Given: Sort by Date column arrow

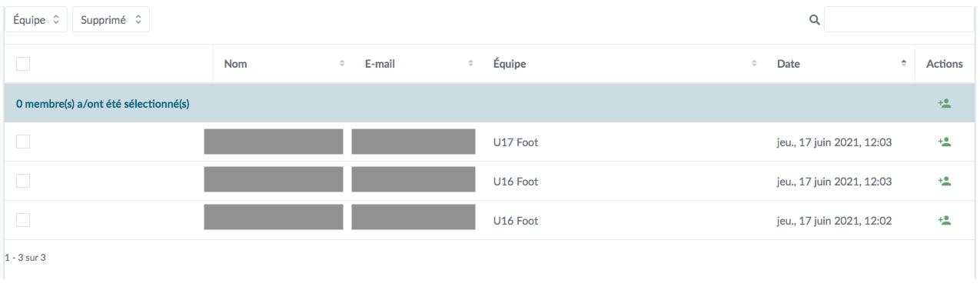Looking at the screenshot, I should [x=904, y=64].
